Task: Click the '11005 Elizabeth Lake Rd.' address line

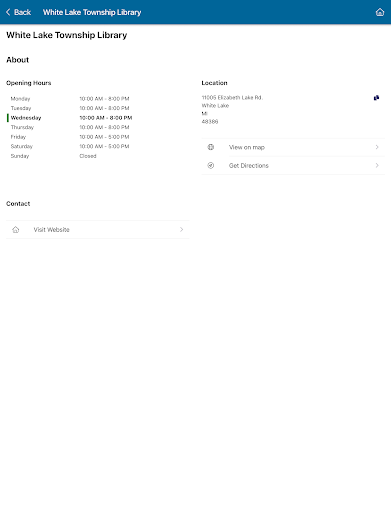Action: coord(232,97)
